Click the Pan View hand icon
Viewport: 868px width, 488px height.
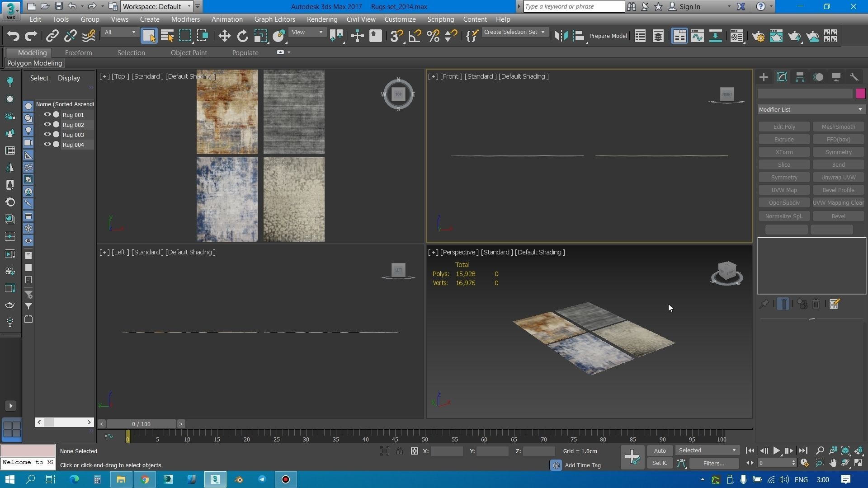pyautogui.click(x=833, y=463)
